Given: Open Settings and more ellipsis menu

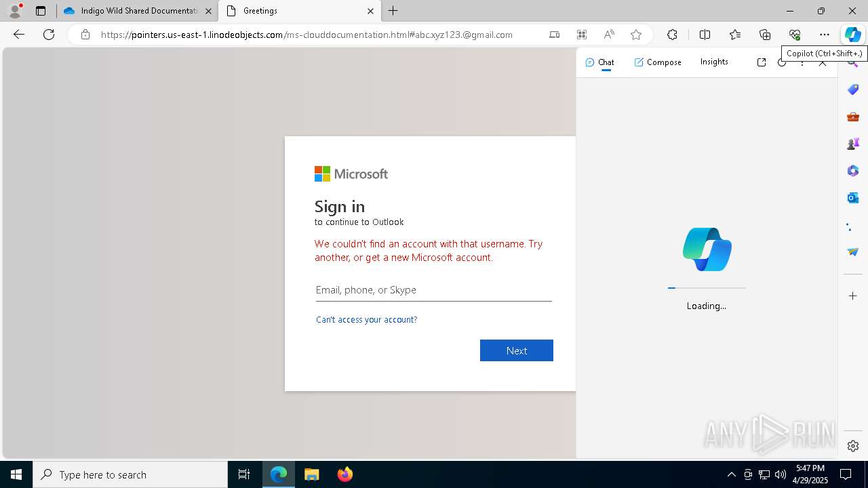Looking at the screenshot, I should click(825, 35).
